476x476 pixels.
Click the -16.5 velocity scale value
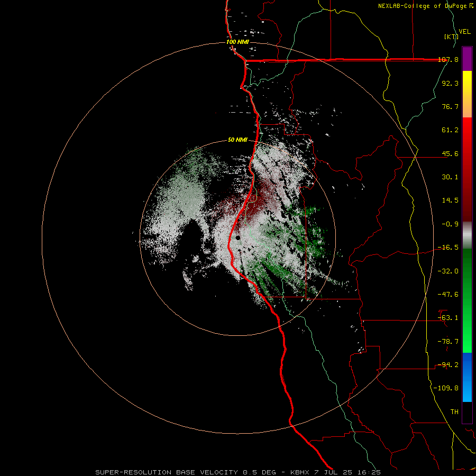click(448, 248)
